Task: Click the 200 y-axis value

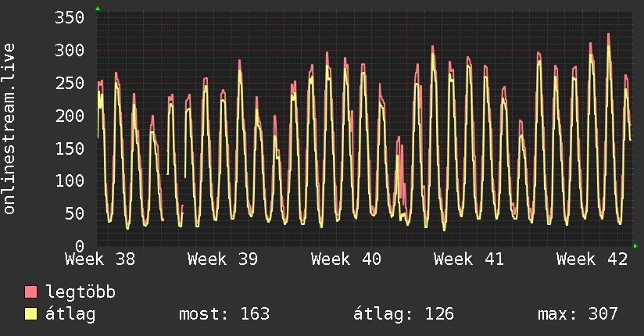Action: tap(70, 116)
